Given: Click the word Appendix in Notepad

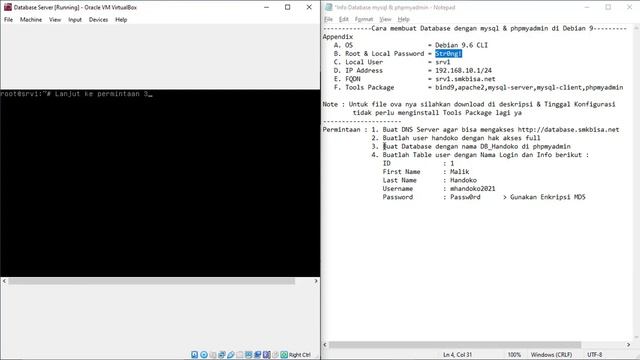Looking at the screenshot, I should pyautogui.click(x=338, y=37).
